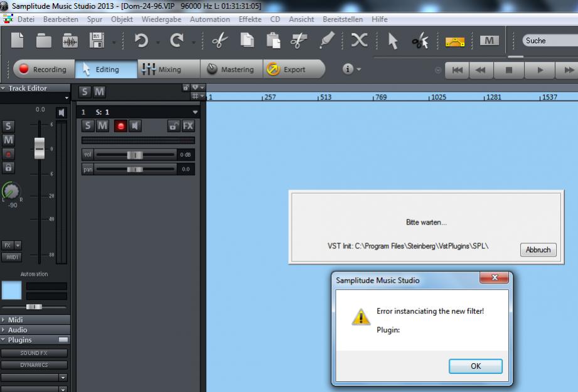Toggle Solo S in Track Editor strip
Viewport: 578px width, 392px height.
pos(8,126)
